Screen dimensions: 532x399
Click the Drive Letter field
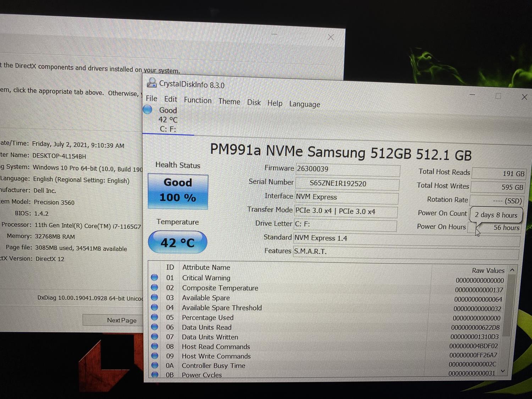[345, 225]
